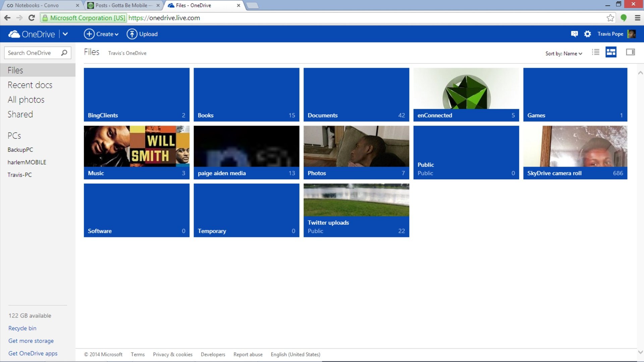Switch to Recent docs view
Viewport: 644px width, 362px height.
(x=30, y=85)
